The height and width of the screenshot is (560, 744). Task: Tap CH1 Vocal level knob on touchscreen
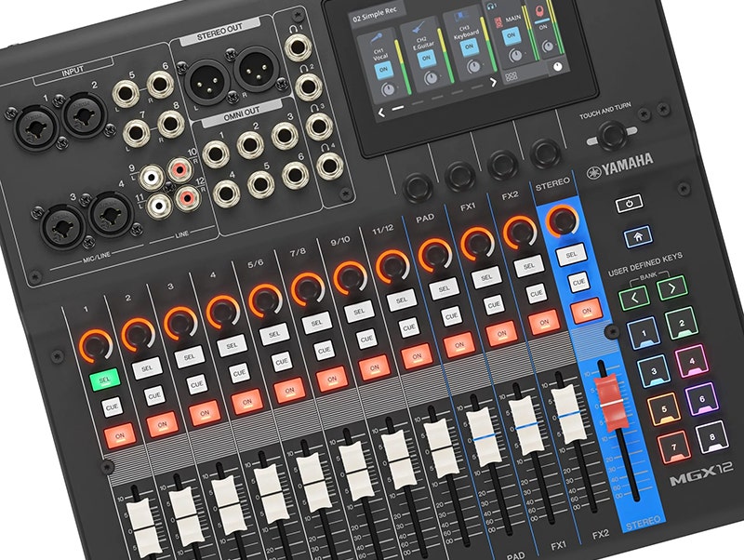(388, 88)
